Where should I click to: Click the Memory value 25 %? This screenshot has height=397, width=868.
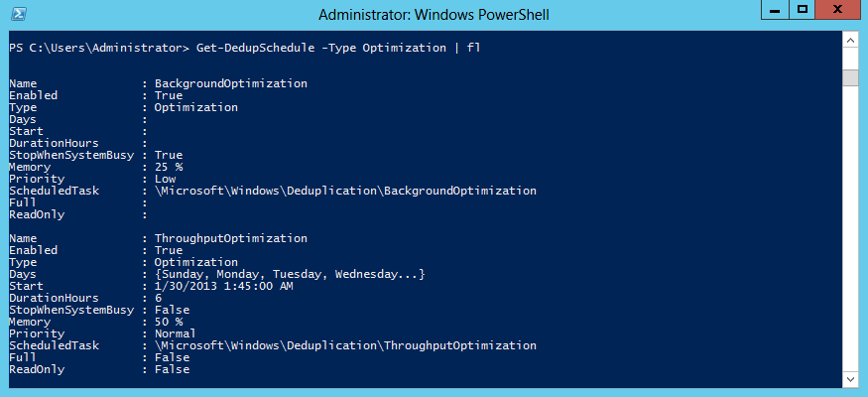pos(169,167)
